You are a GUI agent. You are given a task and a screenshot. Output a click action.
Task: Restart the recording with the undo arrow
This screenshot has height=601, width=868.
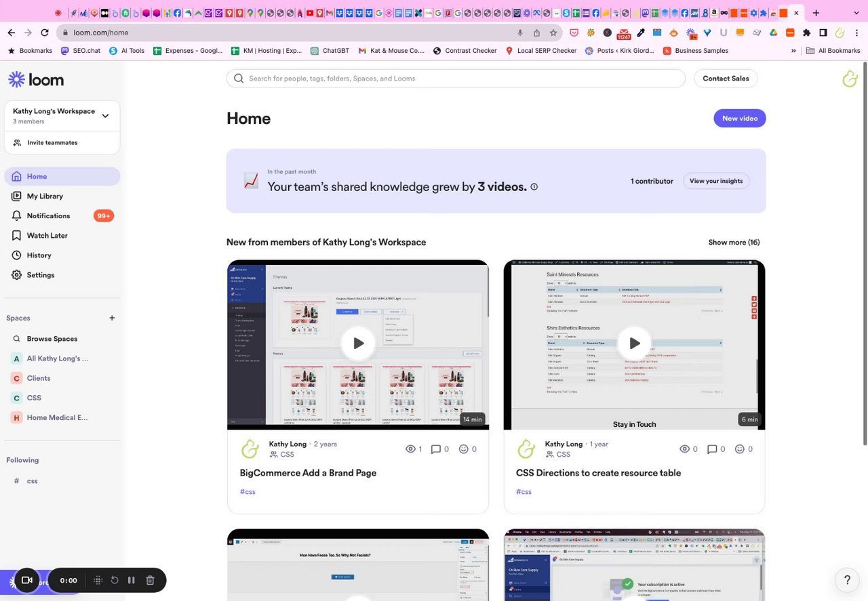coord(115,580)
